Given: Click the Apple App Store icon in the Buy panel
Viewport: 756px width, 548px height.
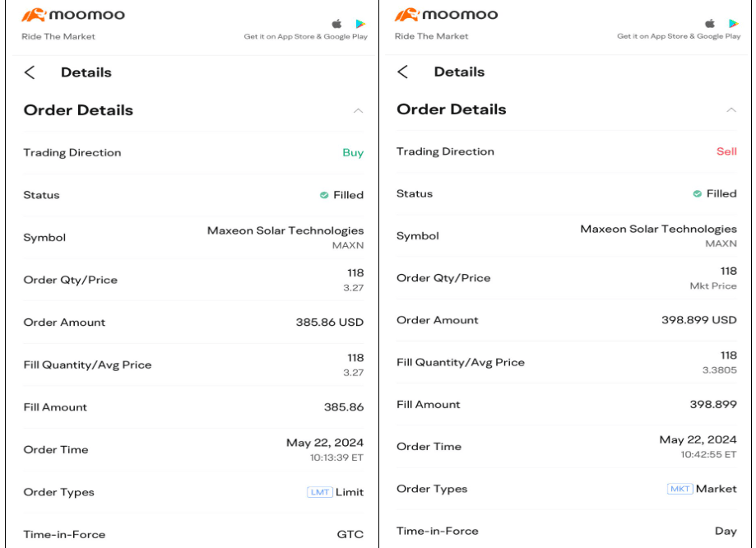Looking at the screenshot, I should pos(336,24).
